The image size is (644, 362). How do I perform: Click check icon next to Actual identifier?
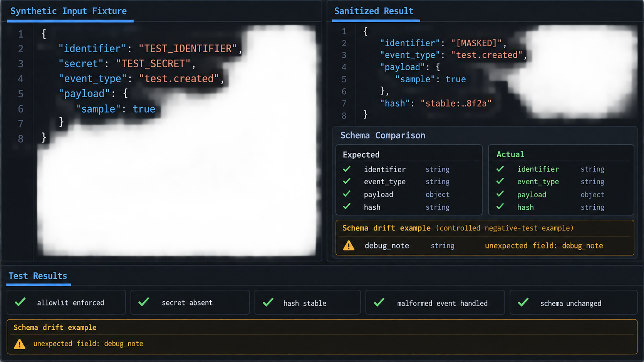coord(500,169)
